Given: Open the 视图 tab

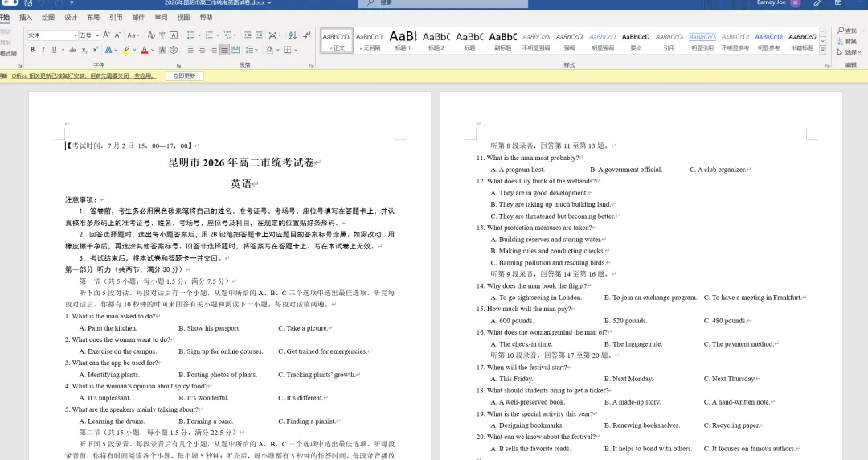Looking at the screenshot, I should coord(183,18).
